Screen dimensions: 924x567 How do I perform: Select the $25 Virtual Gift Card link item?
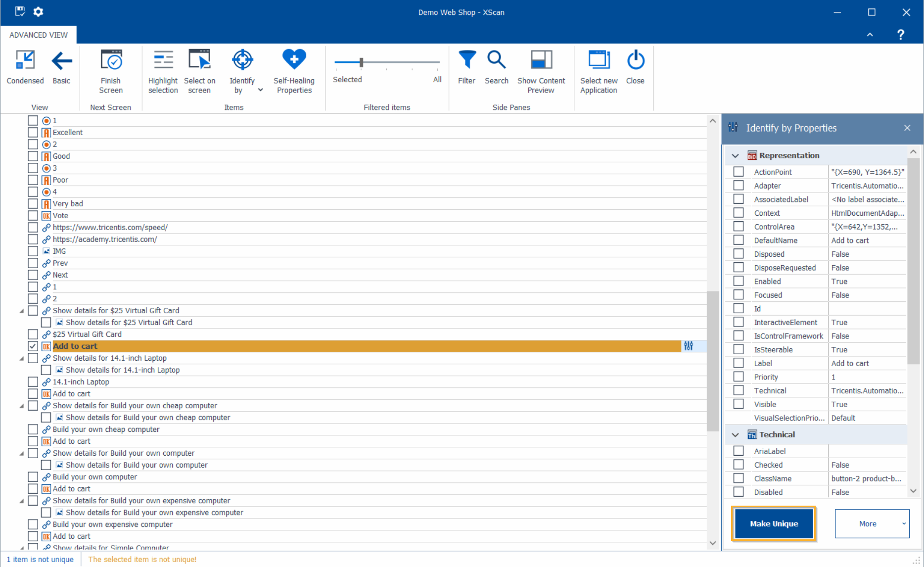click(87, 334)
